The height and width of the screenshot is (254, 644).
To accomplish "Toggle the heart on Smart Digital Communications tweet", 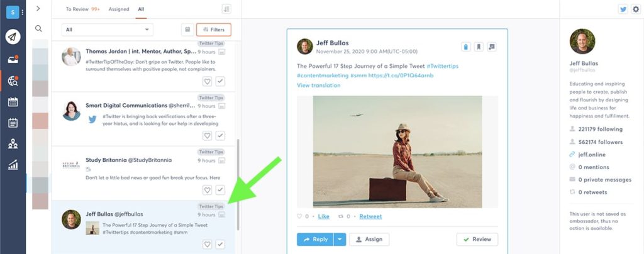I will (207, 136).
